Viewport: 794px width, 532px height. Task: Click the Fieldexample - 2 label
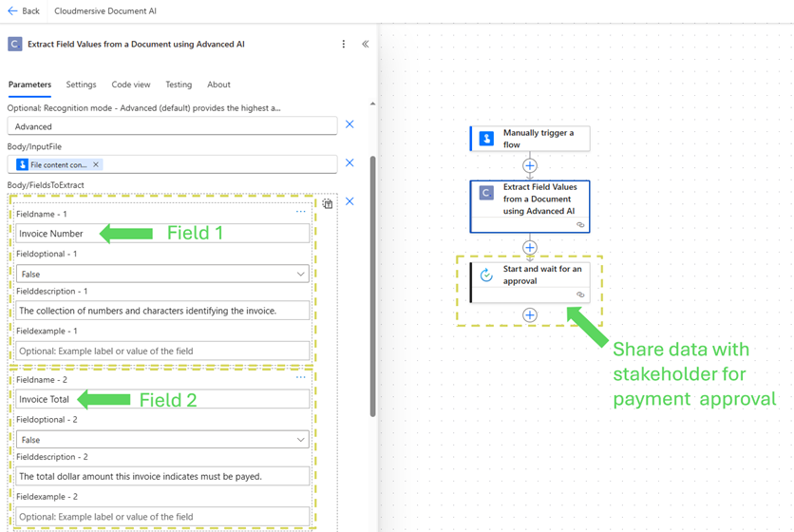tap(47, 497)
